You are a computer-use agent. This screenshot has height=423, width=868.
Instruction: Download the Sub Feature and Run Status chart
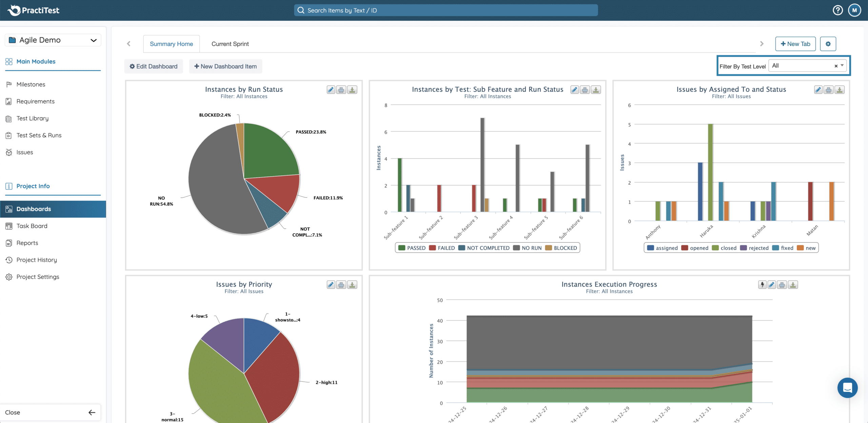pos(596,90)
